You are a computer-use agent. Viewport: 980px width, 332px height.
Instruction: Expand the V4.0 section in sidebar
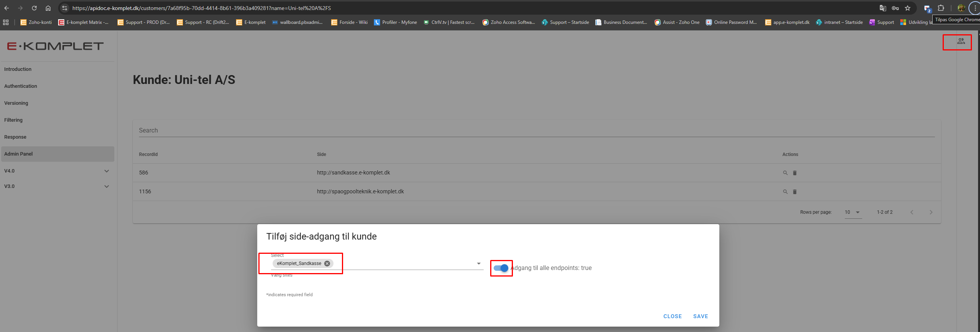tap(107, 171)
